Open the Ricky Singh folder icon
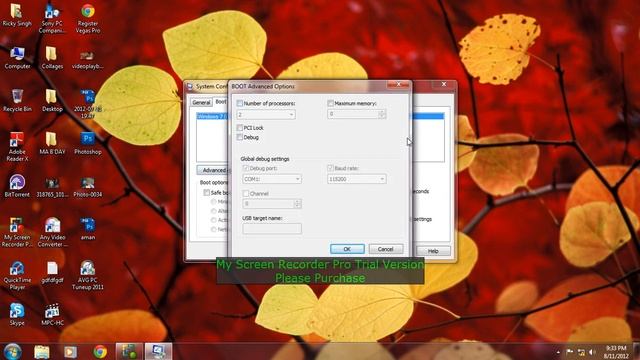Viewport: 640px width, 360px height. point(17,15)
